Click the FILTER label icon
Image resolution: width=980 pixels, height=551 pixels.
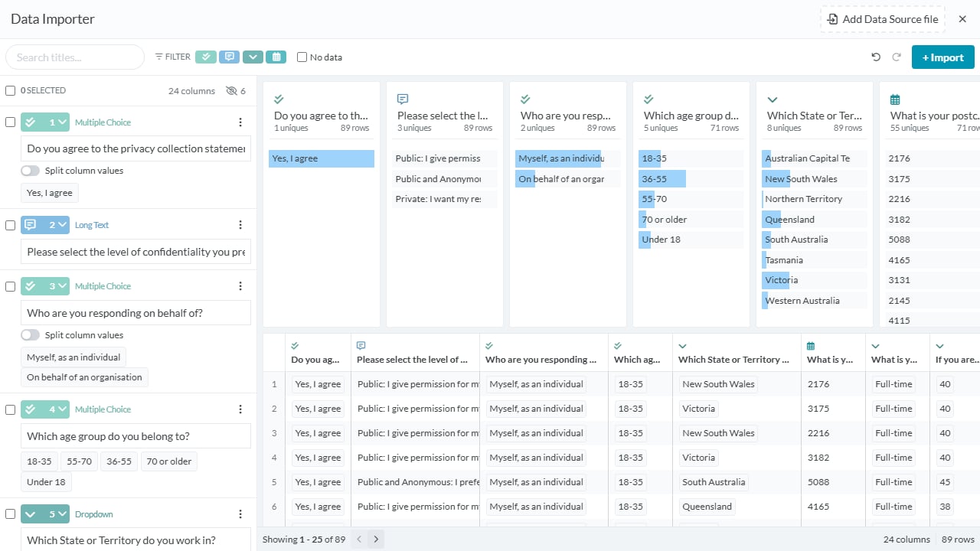[x=159, y=57]
